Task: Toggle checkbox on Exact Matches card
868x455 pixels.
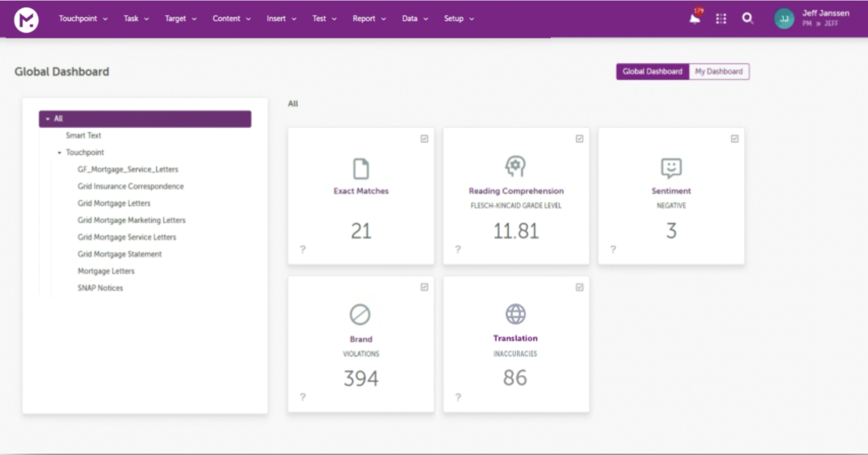Action: [424, 139]
